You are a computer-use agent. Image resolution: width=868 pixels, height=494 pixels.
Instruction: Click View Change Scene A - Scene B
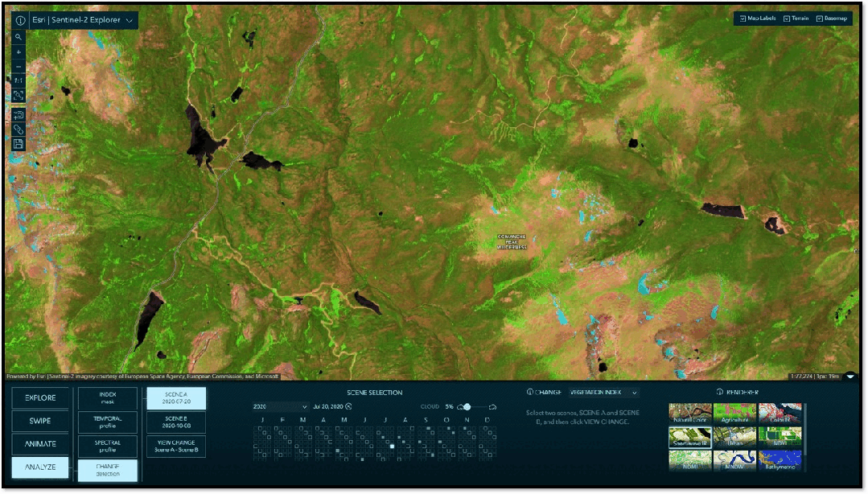tap(175, 446)
